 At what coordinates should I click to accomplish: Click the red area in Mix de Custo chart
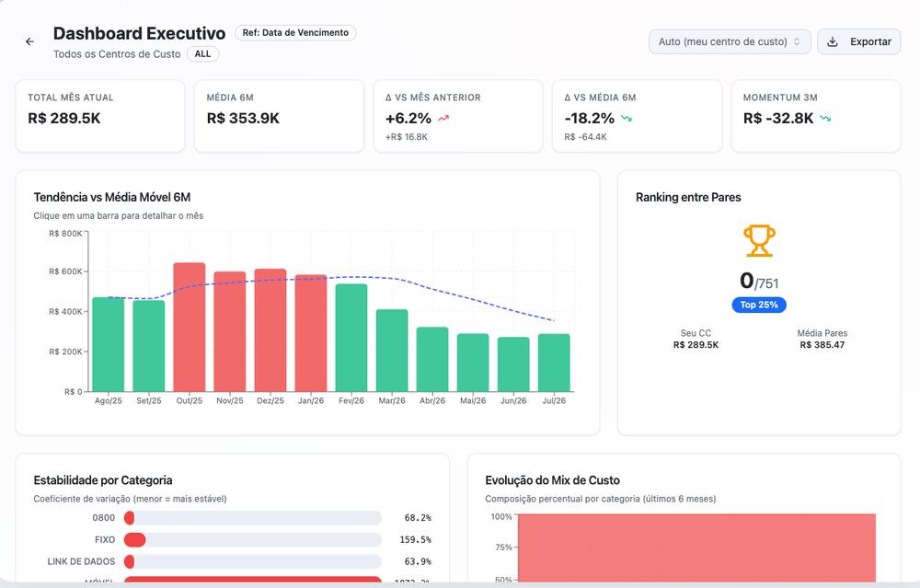click(x=696, y=548)
